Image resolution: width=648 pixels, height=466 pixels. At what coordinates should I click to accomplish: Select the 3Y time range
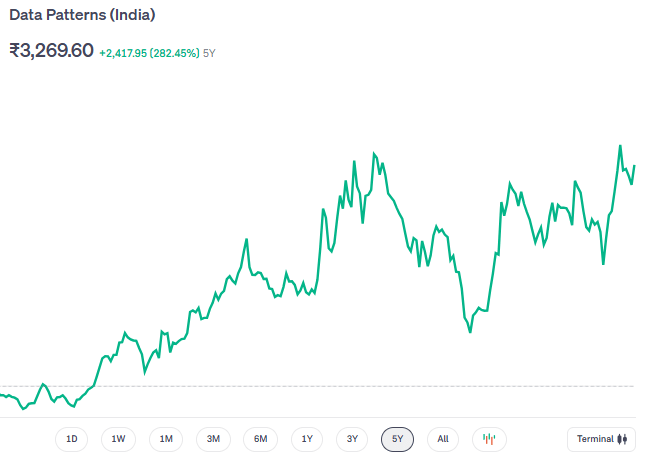coord(352,439)
